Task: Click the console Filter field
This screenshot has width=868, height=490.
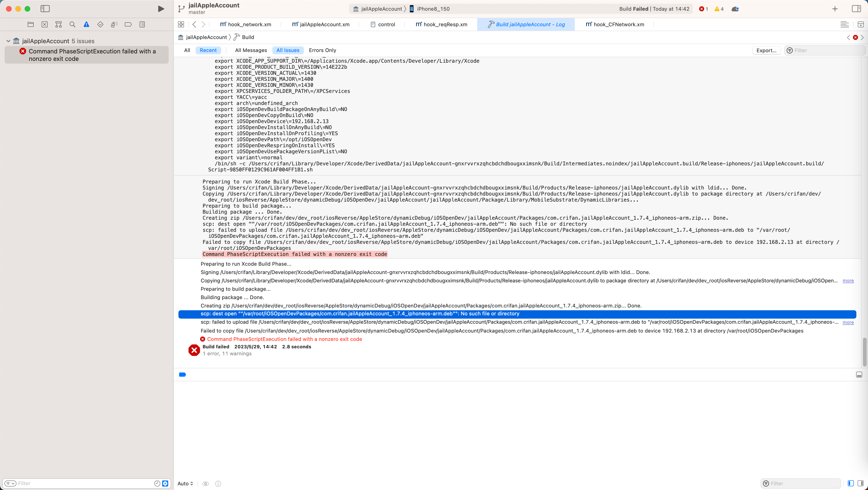Action: pyautogui.click(x=801, y=483)
